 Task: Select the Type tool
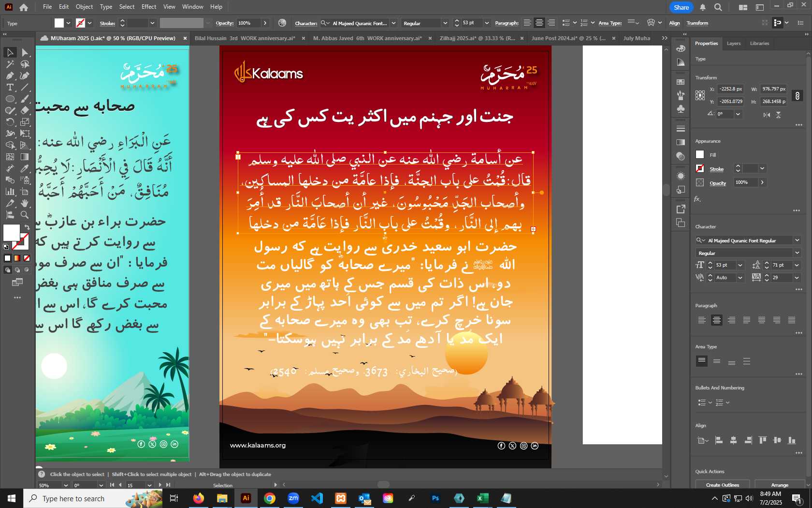(10, 87)
